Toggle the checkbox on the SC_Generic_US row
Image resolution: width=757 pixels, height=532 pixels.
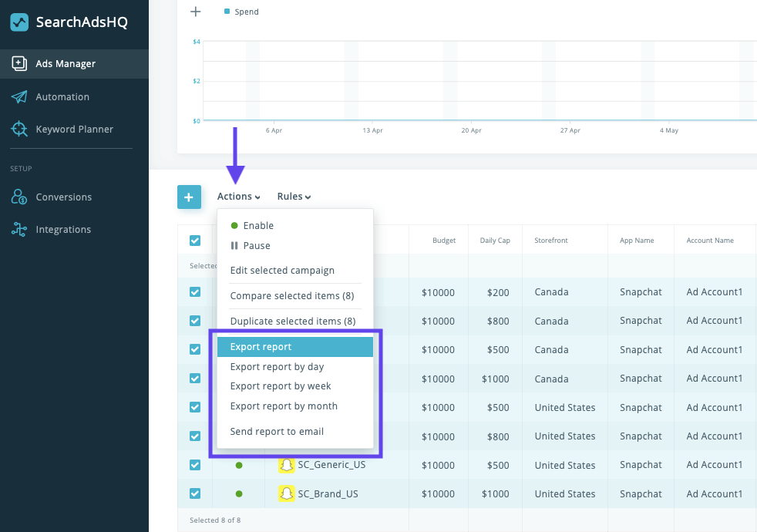(x=195, y=465)
